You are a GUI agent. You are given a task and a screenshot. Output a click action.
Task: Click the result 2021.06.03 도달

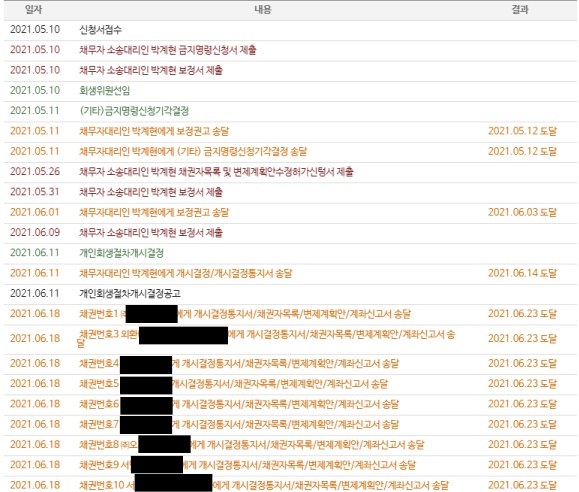(523, 212)
